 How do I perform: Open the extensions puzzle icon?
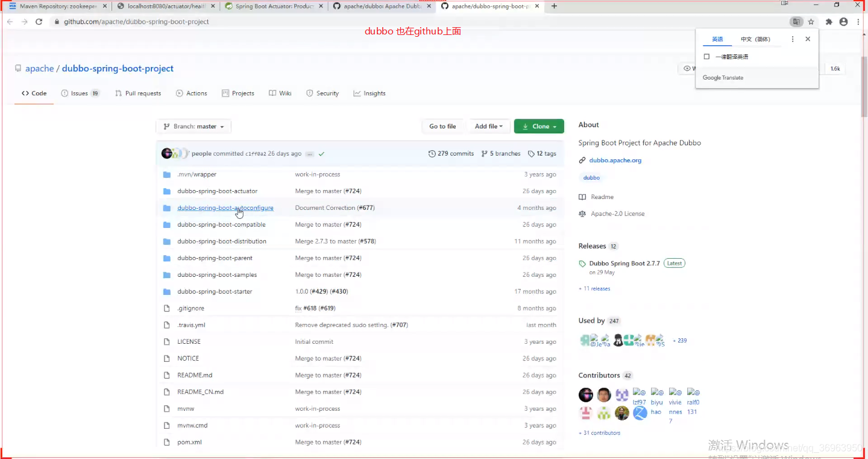click(829, 22)
